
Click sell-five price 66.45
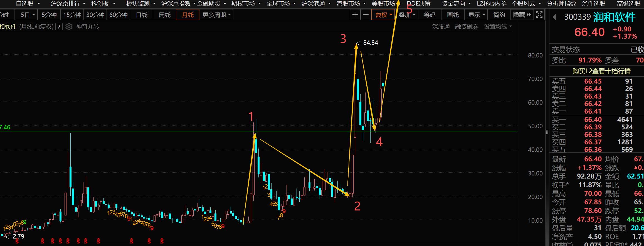[x=593, y=81]
